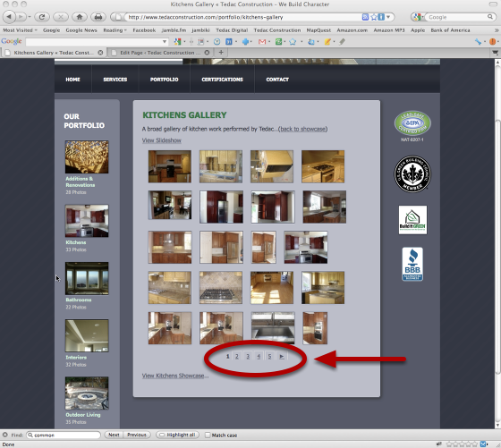The width and height of the screenshot is (501, 448).
Task: Open the Interiors portfolio thumbnail
Action: [x=87, y=335]
